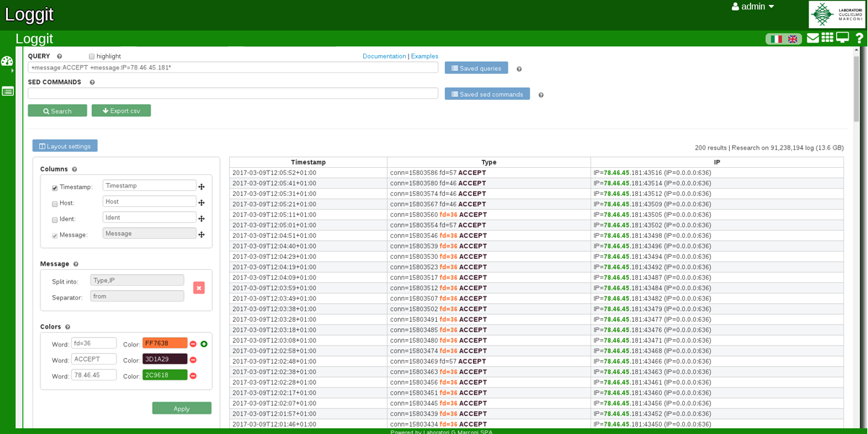Show help tip next to SED COMMANDS label

(x=92, y=82)
